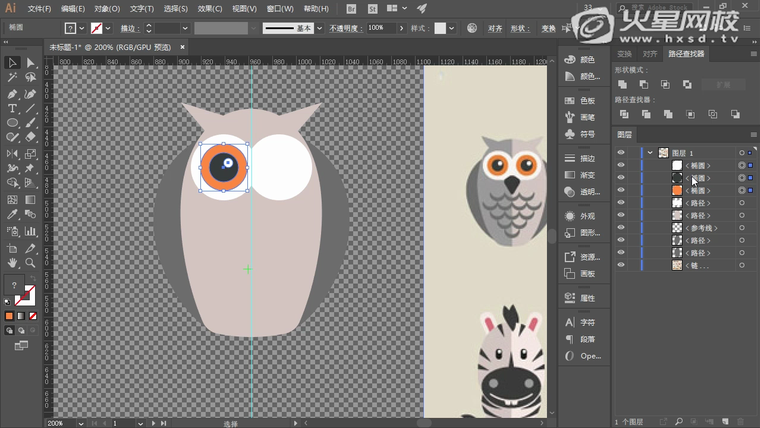Click the orange fill swatch below the toolbar
The width and height of the screenshot is (760, 428).
(9, 316)
